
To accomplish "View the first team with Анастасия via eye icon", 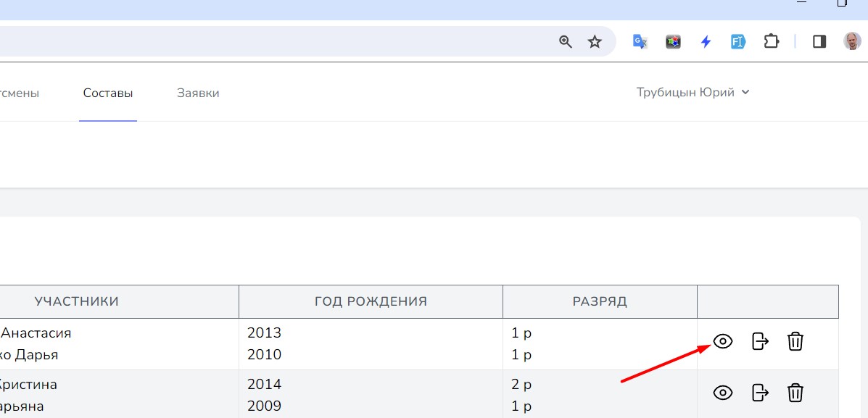I will coord(723,341).
